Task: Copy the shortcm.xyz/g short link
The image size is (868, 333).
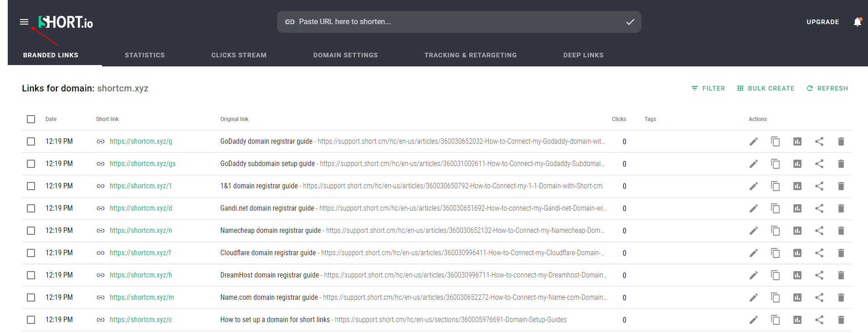Action: coord(776,141)
